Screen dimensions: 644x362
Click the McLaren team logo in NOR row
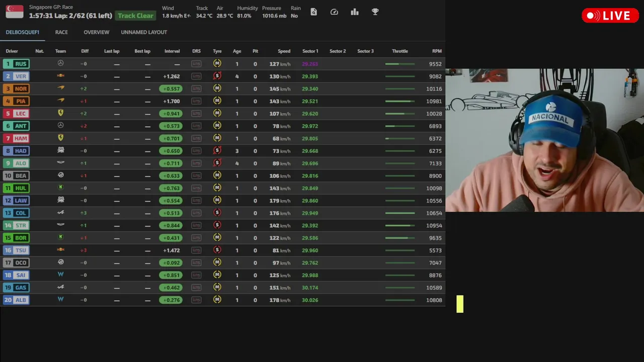[x=60, y=88]
